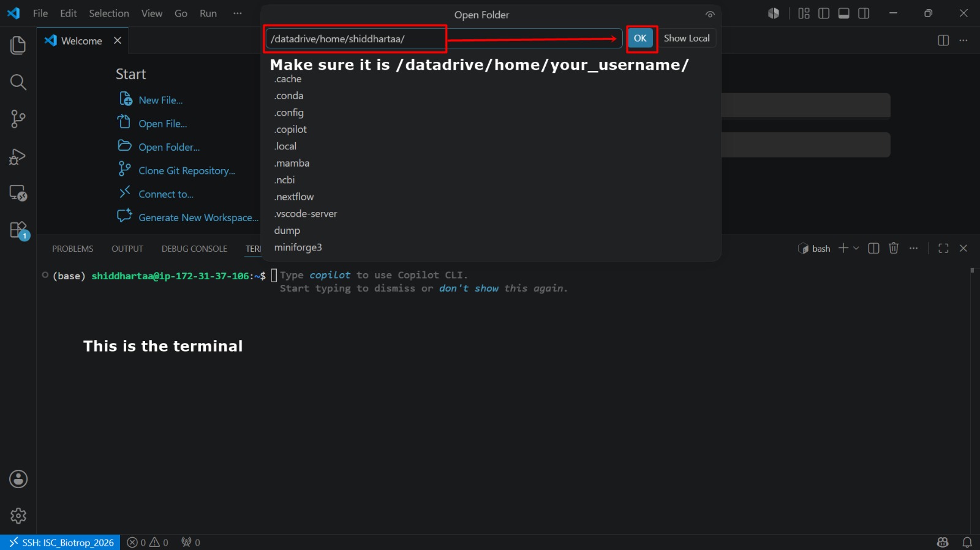Open the Accounts icon in activity bar
This screenshot has height=550, width=980.
tap(18, 479)
